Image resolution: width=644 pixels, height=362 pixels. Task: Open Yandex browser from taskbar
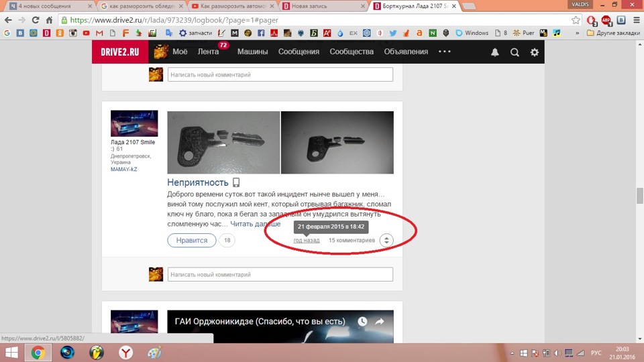point(125,353)
